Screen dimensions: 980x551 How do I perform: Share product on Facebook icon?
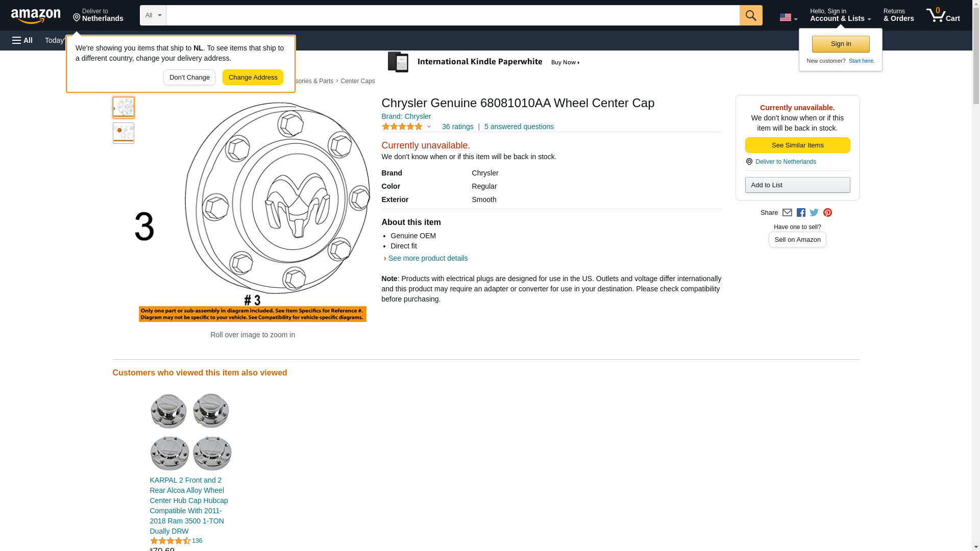coord(801,213)
